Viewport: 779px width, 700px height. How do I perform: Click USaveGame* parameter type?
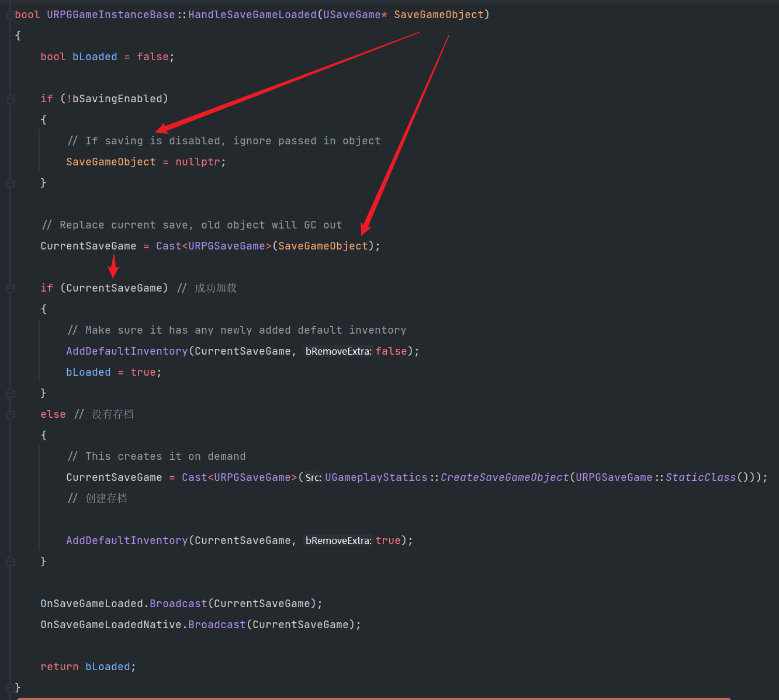[x=355, y=15]
